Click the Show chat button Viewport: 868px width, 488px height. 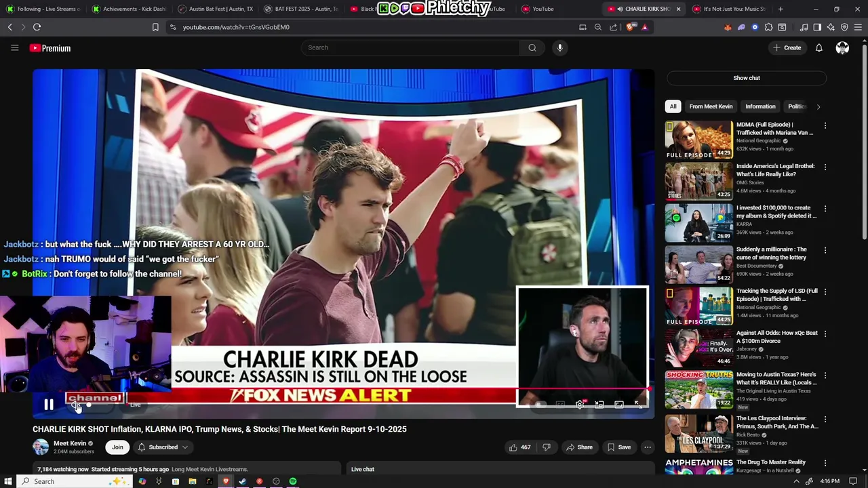coord(747,78)
